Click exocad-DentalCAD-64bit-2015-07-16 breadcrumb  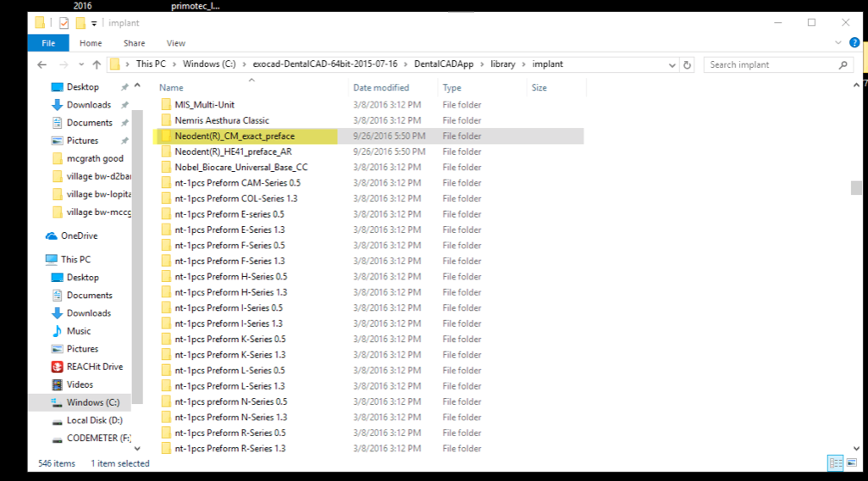(x=325, y=64)
